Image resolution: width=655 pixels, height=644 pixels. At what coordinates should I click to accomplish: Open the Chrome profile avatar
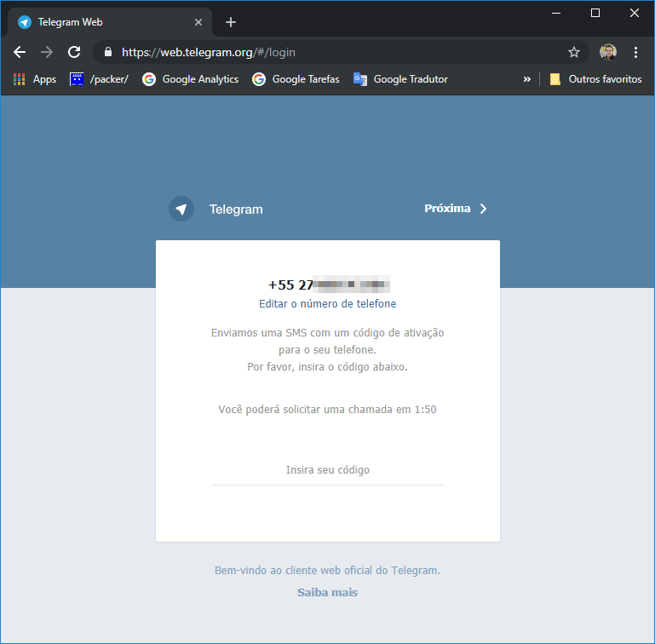tap(608, 52)
